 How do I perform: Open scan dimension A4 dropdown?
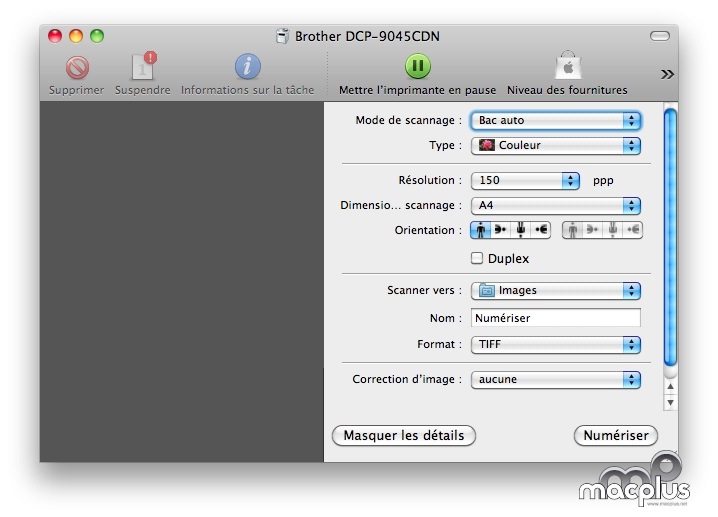point(555,206)
